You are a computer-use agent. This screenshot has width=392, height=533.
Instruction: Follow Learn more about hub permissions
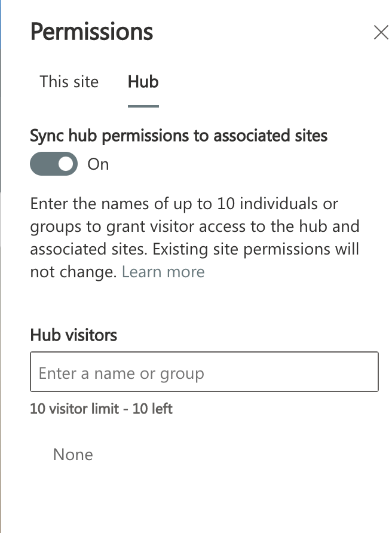(163, 272)
